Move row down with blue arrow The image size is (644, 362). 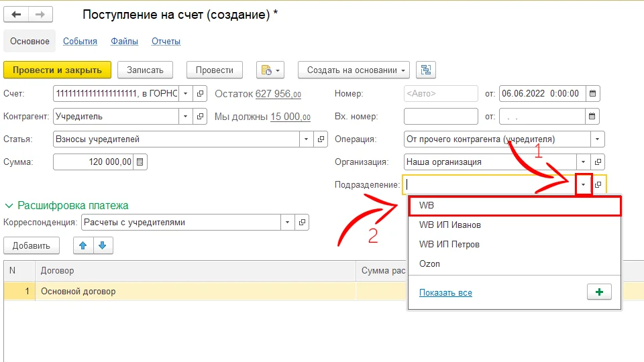103,245
